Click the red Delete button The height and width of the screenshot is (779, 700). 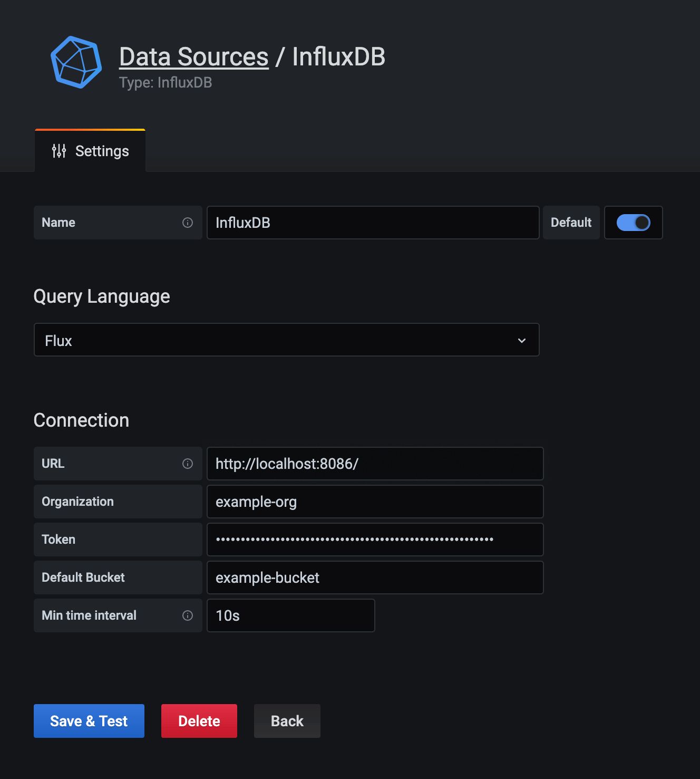199,721
